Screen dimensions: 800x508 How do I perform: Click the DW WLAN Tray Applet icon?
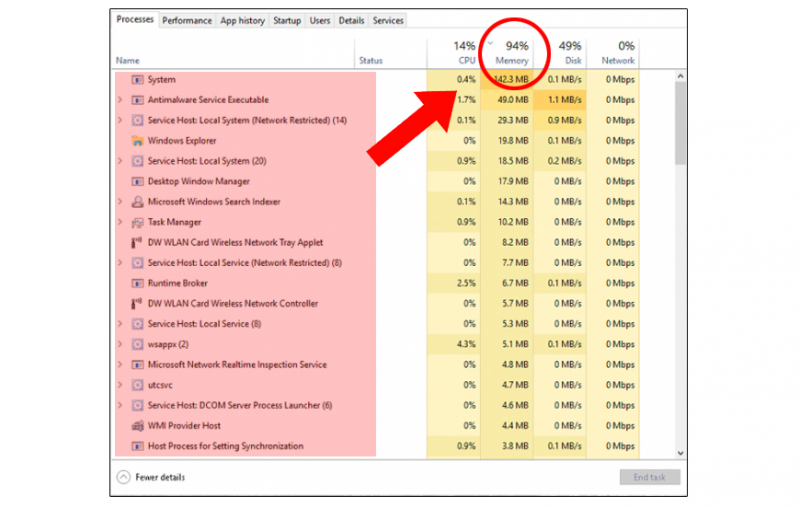[137, 243]
